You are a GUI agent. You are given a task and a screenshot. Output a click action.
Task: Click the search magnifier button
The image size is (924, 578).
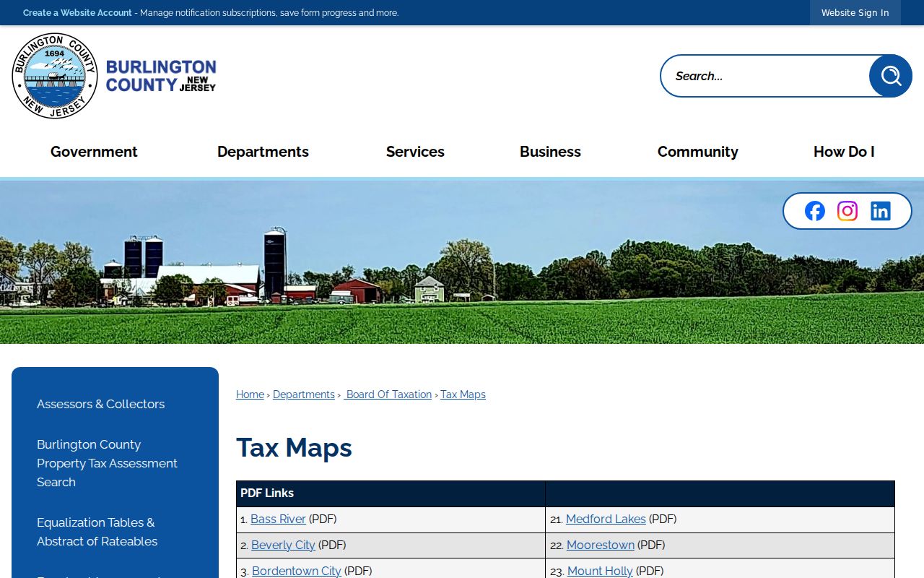click(891, 76)
